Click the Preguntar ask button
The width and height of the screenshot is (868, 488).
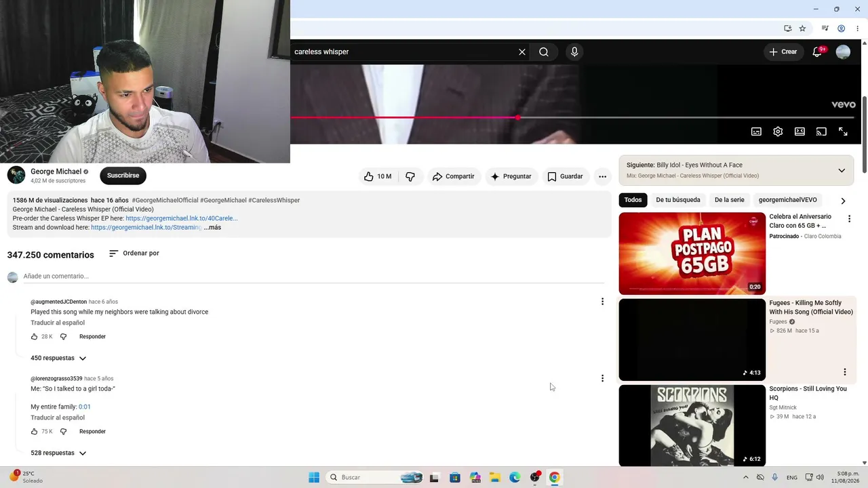coord(511,176)
